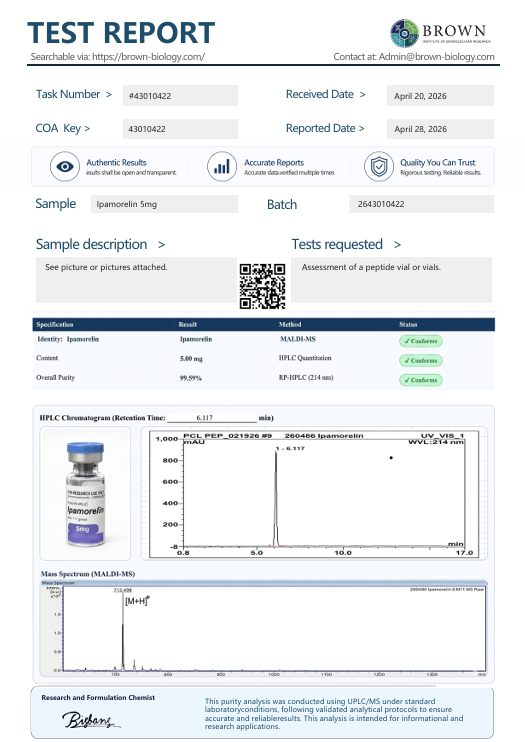This screenshot has height=742, width=525.
Task: Click the QR code in the center
Action: pyautogui.click(x=262, y=286)
